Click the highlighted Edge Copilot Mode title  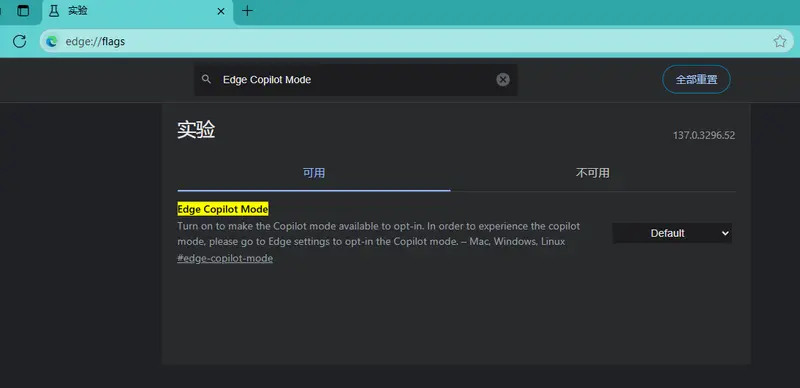click(223, 209)
